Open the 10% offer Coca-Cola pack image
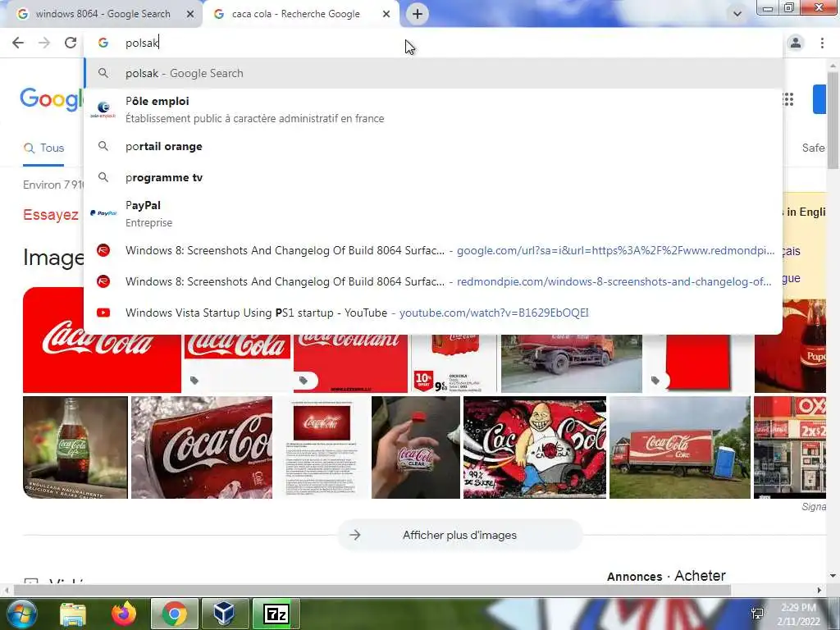This screenshot has width=840, height=630. pos(454,363)
